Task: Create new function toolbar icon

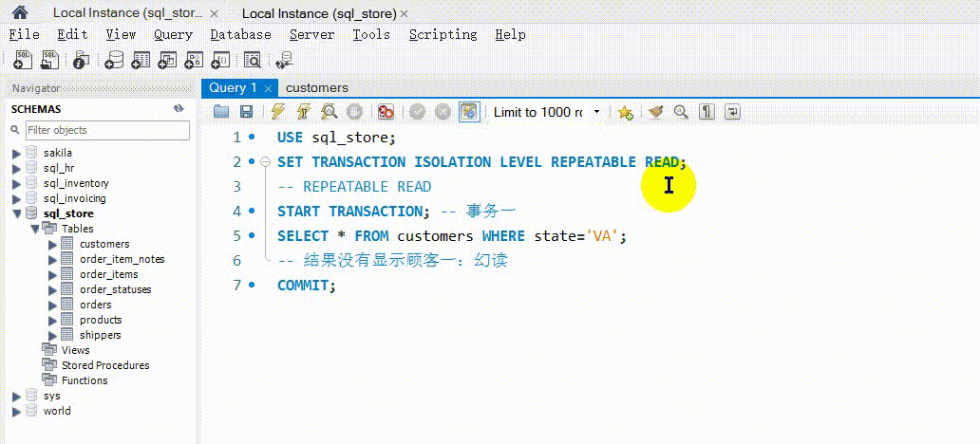Action: 221,60
